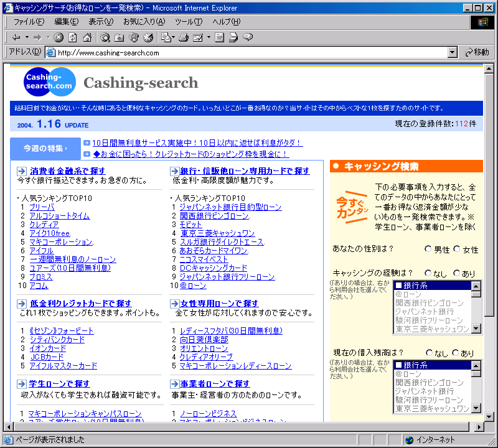Choose なし for キャッシングの経験
The image size is (498, 448).
tap(428, 273)
